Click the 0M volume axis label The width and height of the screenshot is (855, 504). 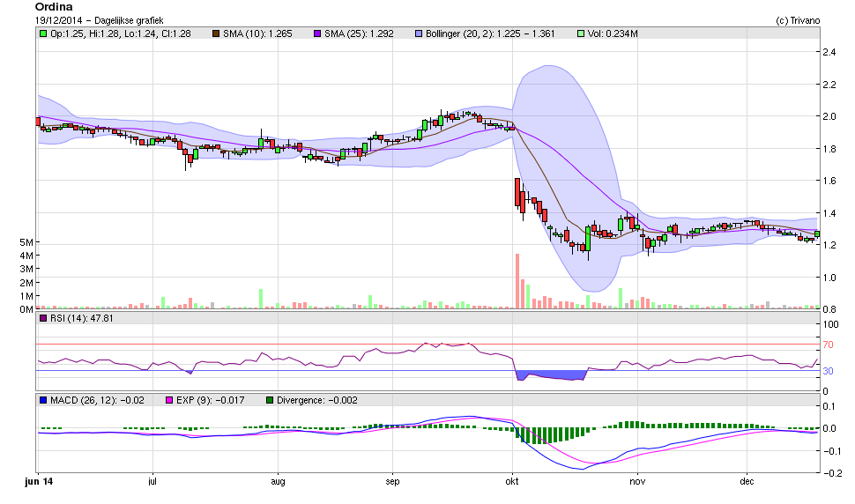[26, 309]
